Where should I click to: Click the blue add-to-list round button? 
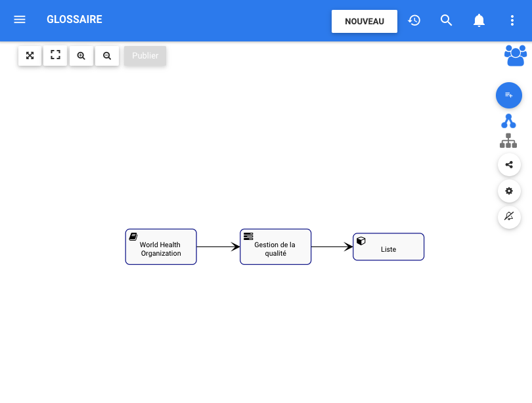click(x=509, y=95)
